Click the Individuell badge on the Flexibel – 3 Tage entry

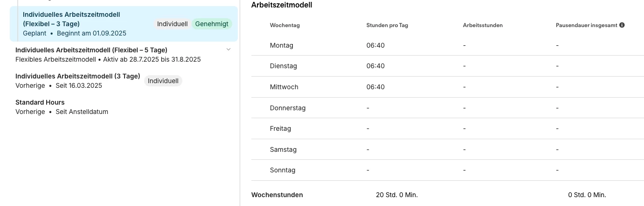(x=172, y=24)
